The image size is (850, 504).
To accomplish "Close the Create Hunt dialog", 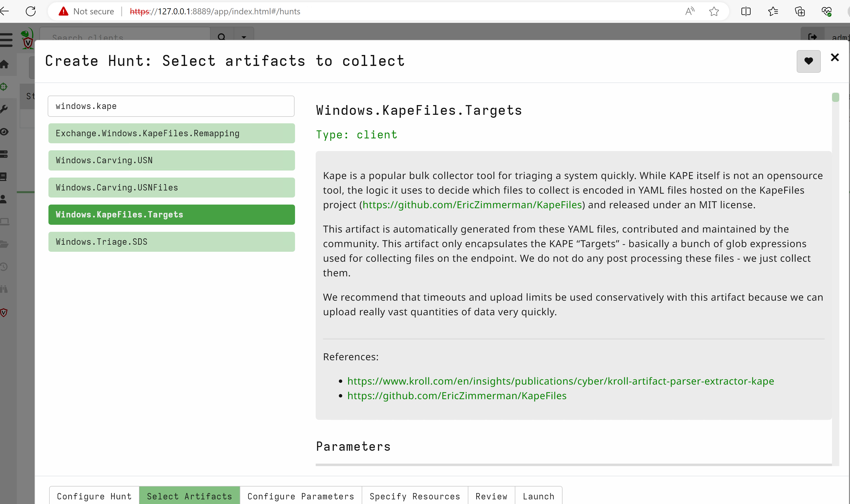I will tap(834, 57).
